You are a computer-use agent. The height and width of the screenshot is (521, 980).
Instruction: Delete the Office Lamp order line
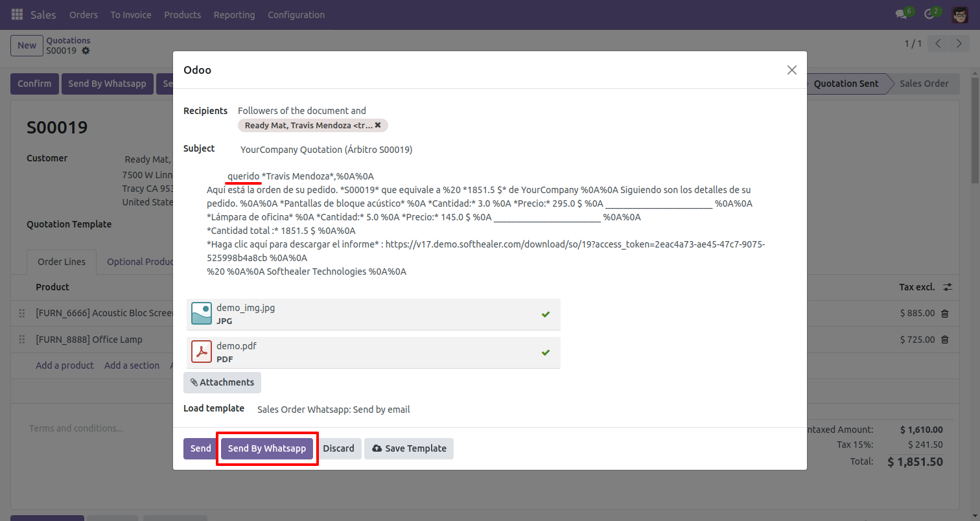tap(944, 340)
